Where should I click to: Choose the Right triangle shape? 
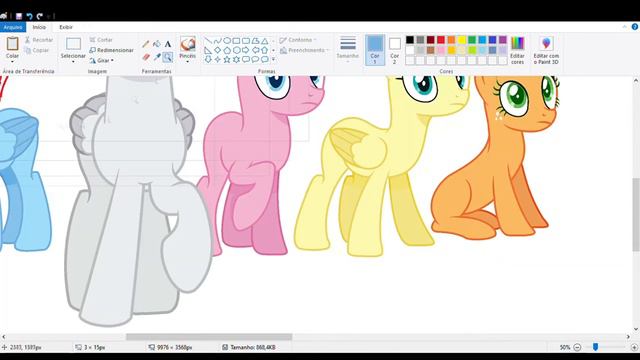pos(208,50)
